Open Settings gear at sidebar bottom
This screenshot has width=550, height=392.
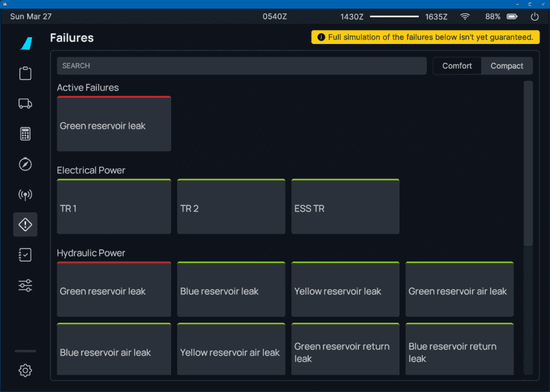(25, 371)
